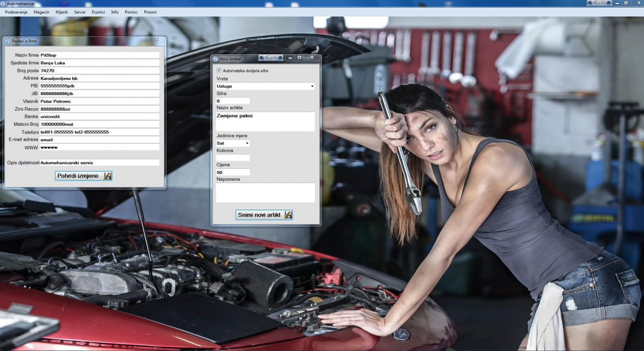
Task: Open the Vrsta dropdown showing Usluge
Action: pos(312,86)
